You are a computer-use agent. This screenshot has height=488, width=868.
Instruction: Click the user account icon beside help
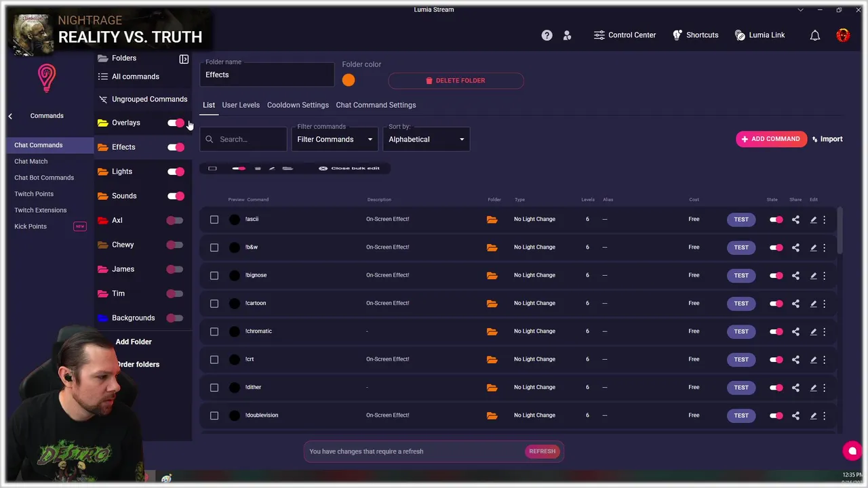point(567,35)
